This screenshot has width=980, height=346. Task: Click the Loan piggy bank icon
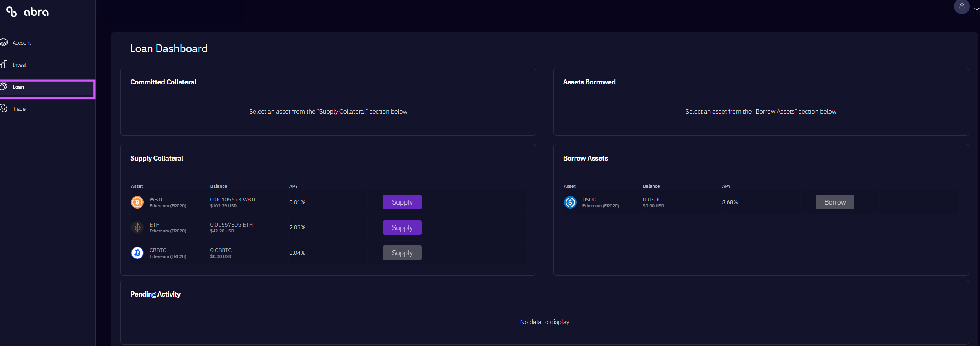(4, 86)
